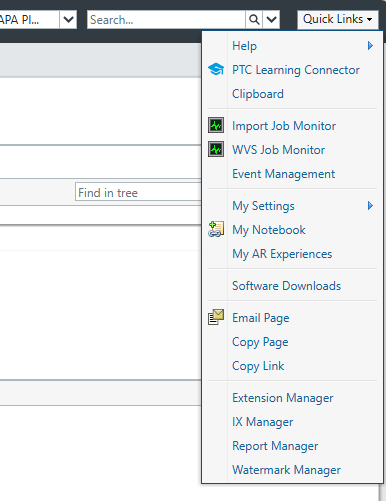The height and width of the screenshot is (501, 386).
Task: Click the My Notebook icon
Action: click(216, 229)
